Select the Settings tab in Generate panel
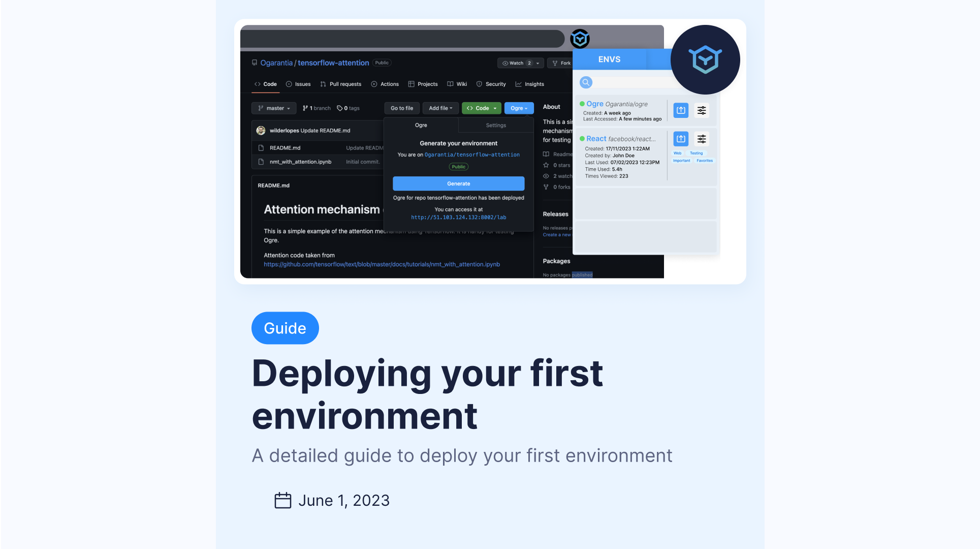This screenshot has height=549, width=980. tap(496, 125)
